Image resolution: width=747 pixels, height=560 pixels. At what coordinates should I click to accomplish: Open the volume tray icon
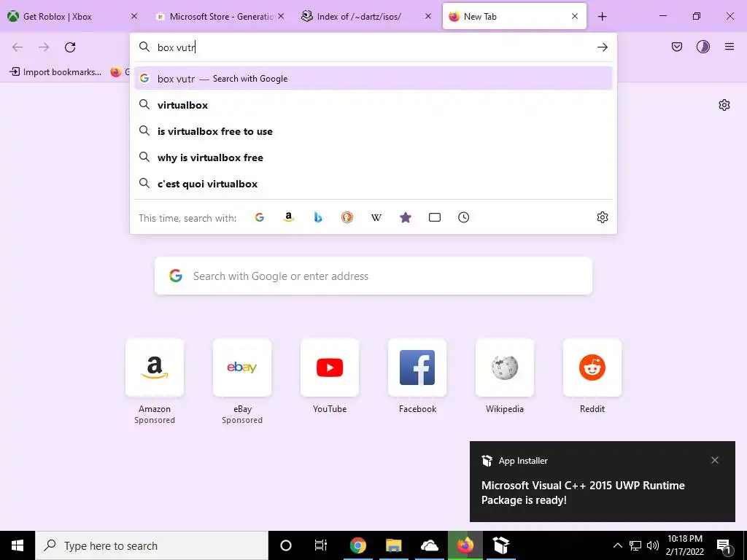653,545
